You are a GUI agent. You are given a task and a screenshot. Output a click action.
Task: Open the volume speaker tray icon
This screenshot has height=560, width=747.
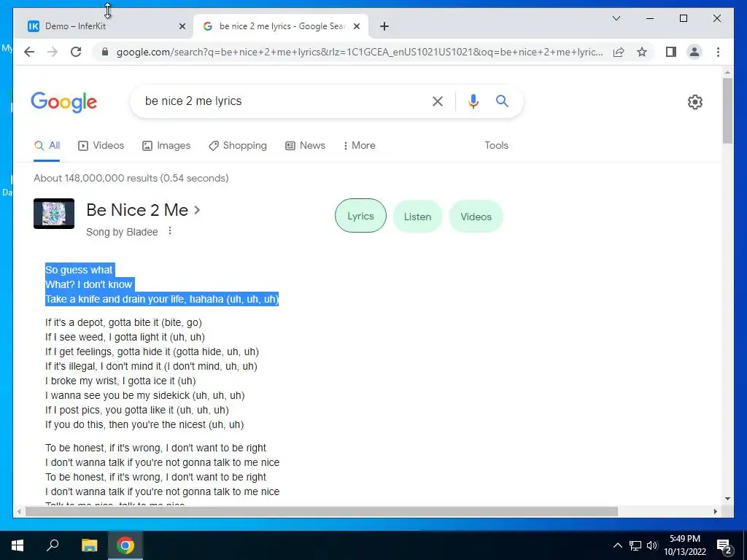click(652, 545)
